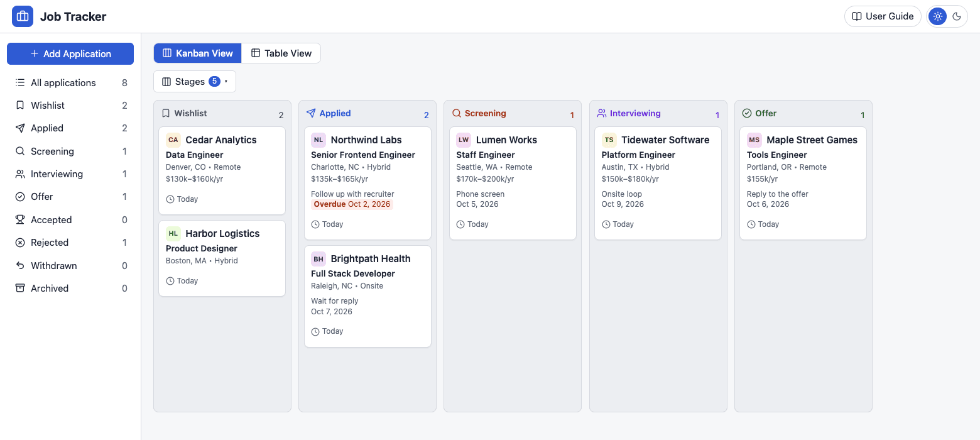
Task: Click the Job Tracker title text
Action: pos(73,16)
